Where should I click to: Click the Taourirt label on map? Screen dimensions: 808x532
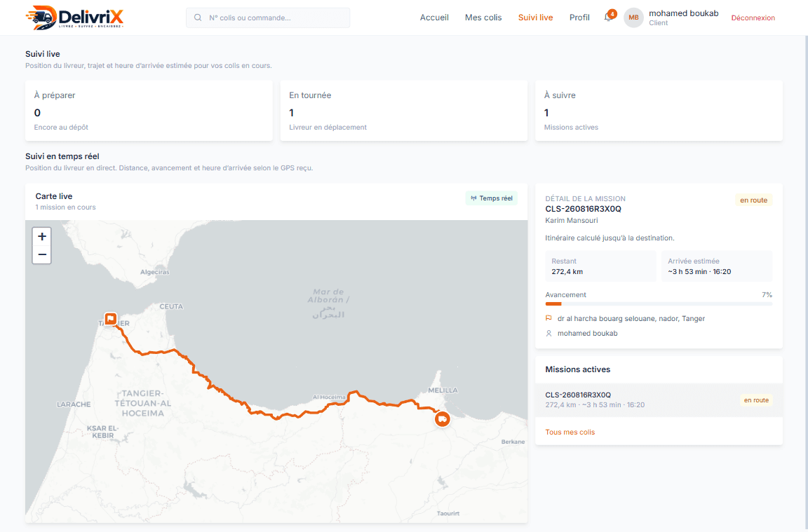tap(447, 513)
